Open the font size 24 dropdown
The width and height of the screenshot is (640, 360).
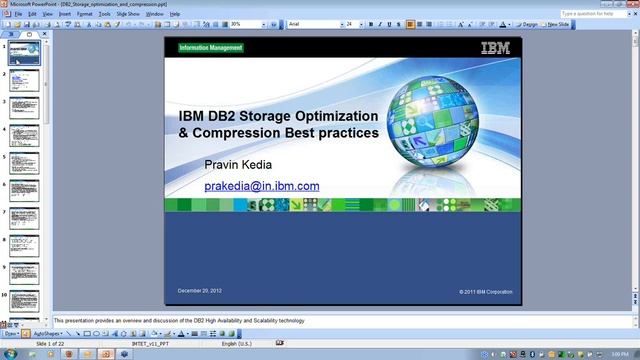point(361,24)
